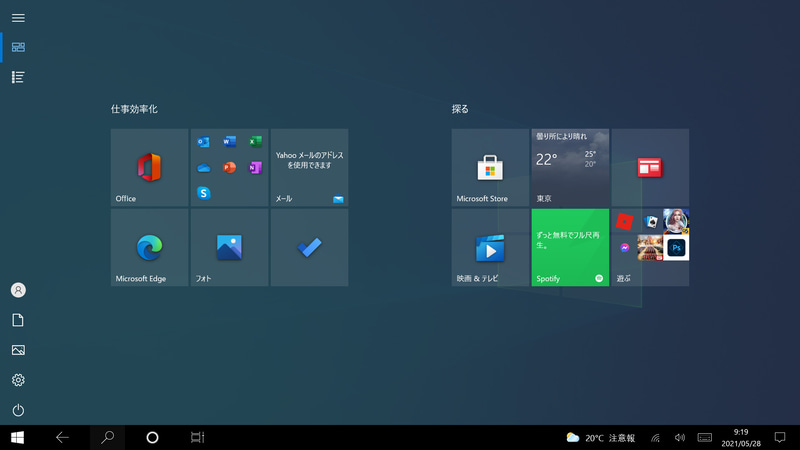
Task: Open the user account icon
Action: click(x=18, y=290)
